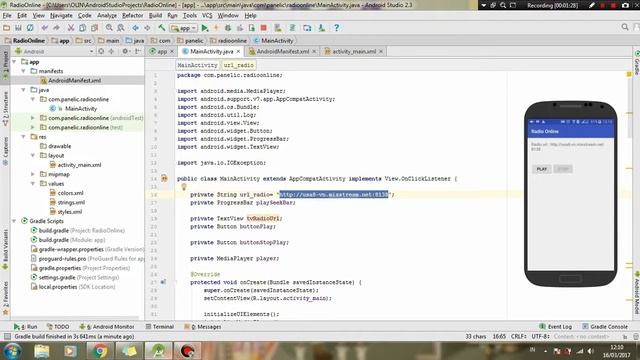Toggle the Build Variants tool window
Image resolution: width=640 pixels, height=360 pixels.
(x=5, y=250)
